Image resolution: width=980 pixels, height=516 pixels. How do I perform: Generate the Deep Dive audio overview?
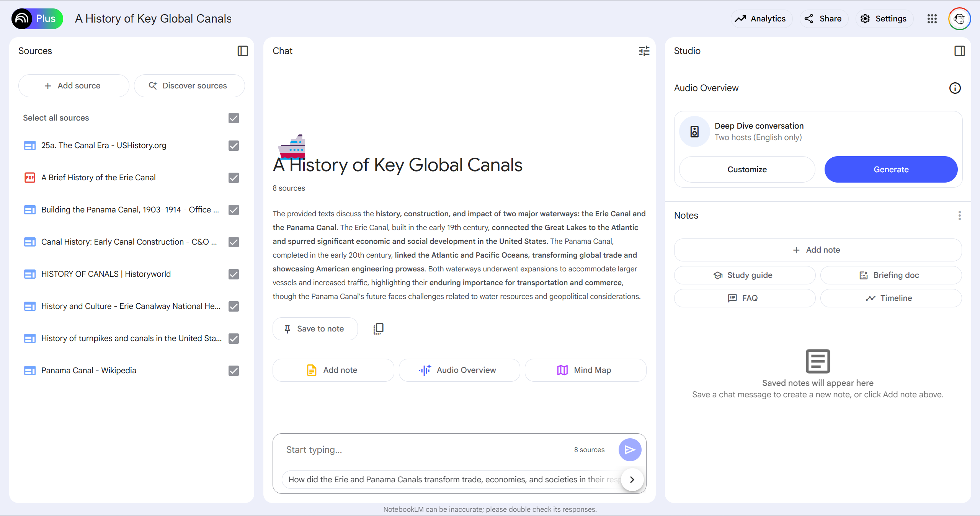891,170
